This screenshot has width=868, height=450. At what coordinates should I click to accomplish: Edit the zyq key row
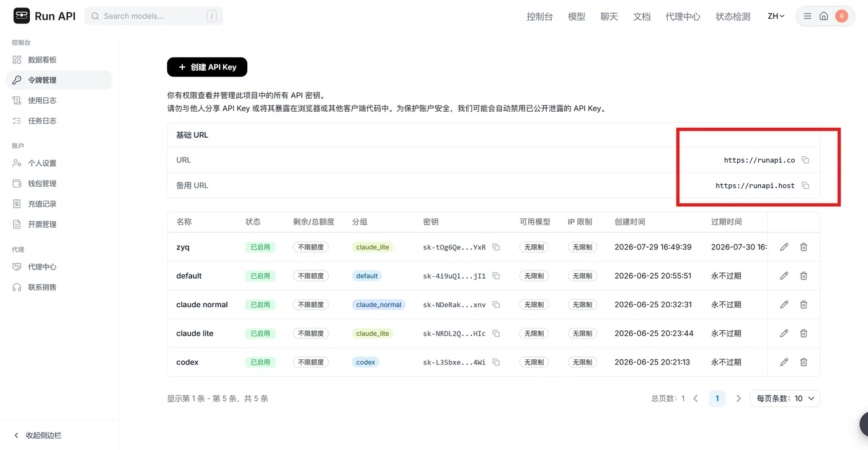tap(784, 247)
